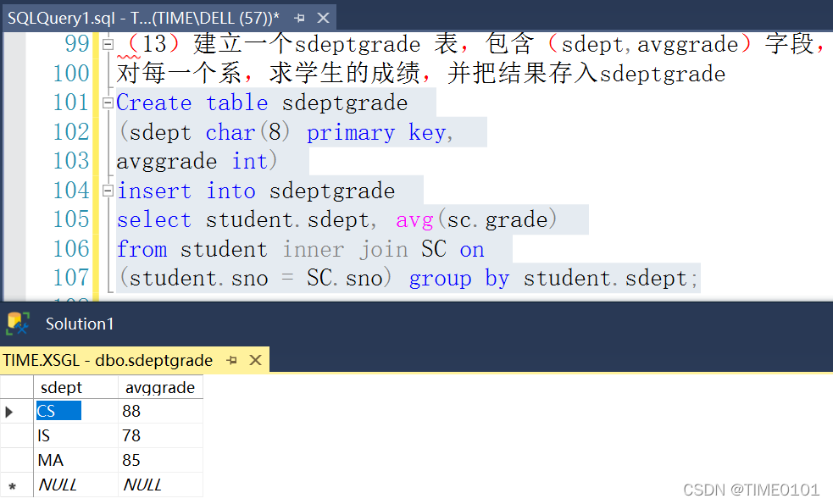Image resolution: width=833 pixels, height=504 pixels.
Task: Select the CS row via its row header arrow
Action: click(x=16, y=411)
